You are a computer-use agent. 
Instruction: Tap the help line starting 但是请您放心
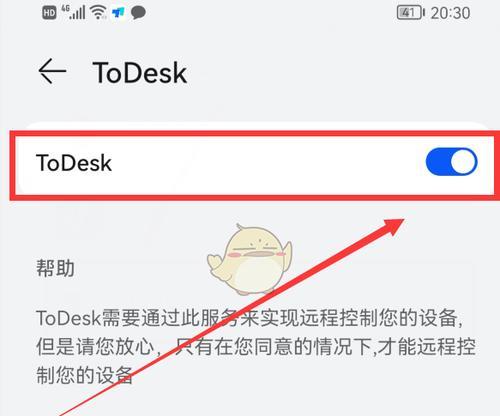click(256, 347)
